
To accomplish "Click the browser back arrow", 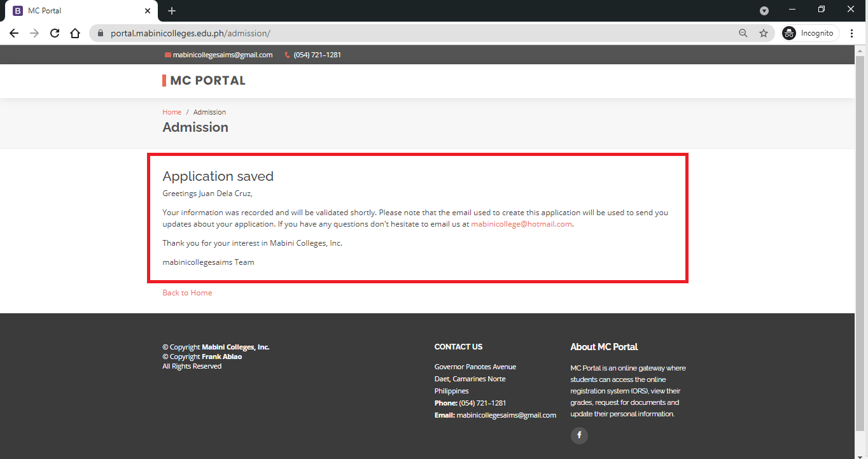I will [x=14, y=33].
